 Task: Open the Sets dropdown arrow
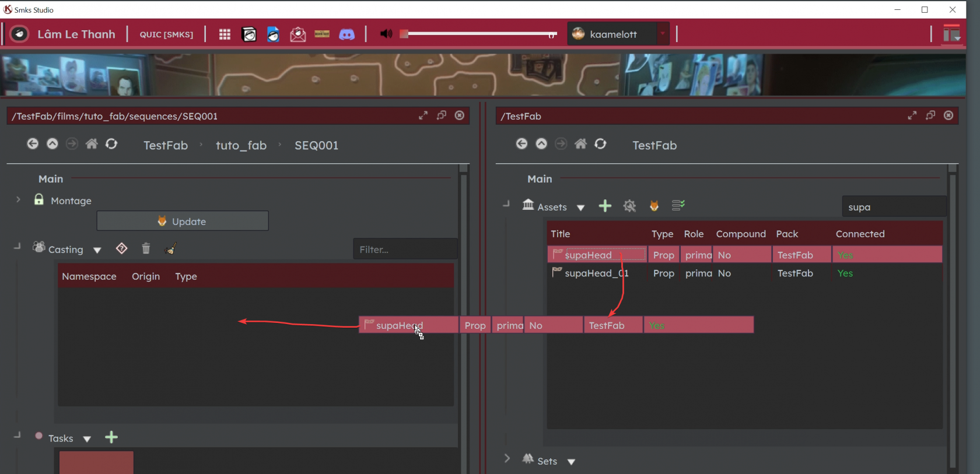[x=572, y=462]
